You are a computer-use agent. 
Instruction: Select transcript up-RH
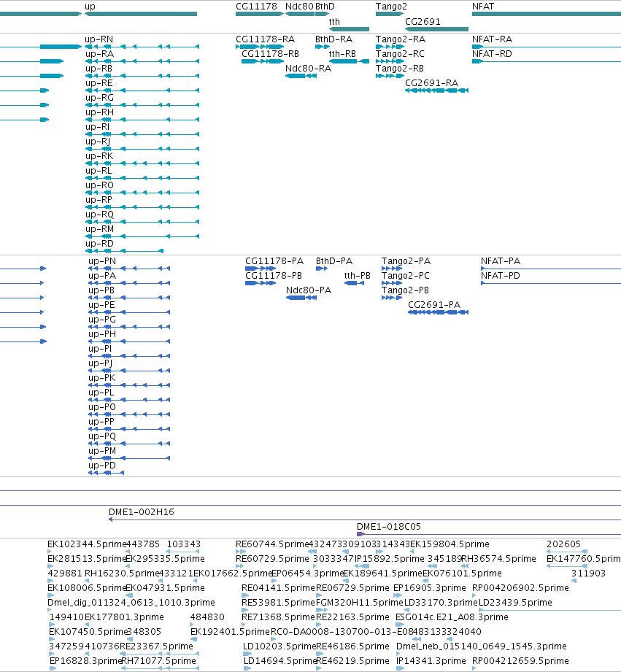(99, 112)
